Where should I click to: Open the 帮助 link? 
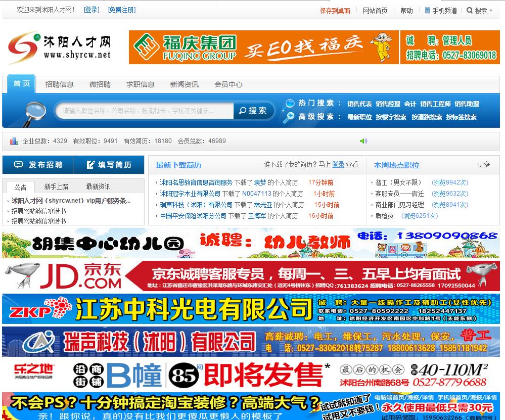(406, 11)
